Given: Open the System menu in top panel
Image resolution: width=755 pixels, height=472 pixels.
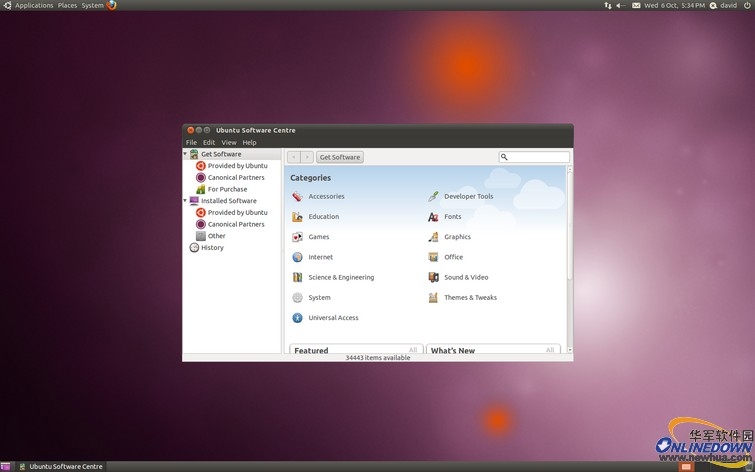Looking at the screenshot, I should [92, 5].
